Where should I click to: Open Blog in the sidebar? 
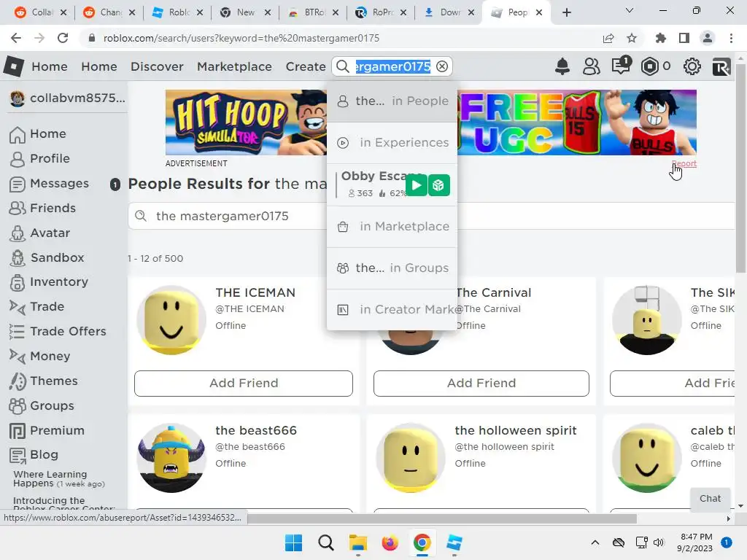point(34,455)
